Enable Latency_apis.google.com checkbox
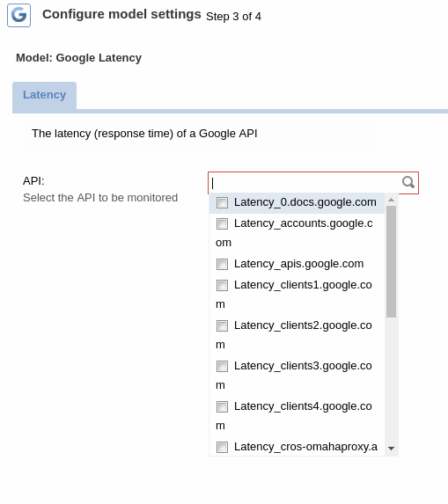This screenshot has height=504, width=448. 222,264
